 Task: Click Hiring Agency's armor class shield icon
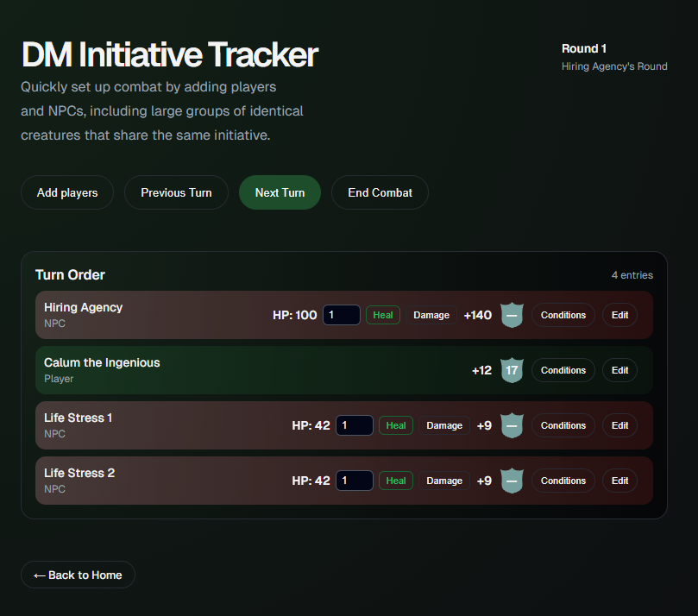click(x=512, y=315)
